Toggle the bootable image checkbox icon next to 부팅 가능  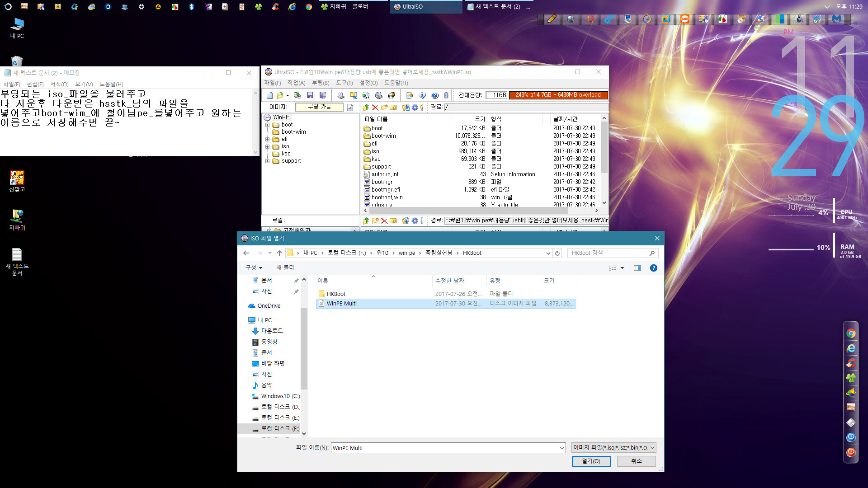[x=350, y=107]
